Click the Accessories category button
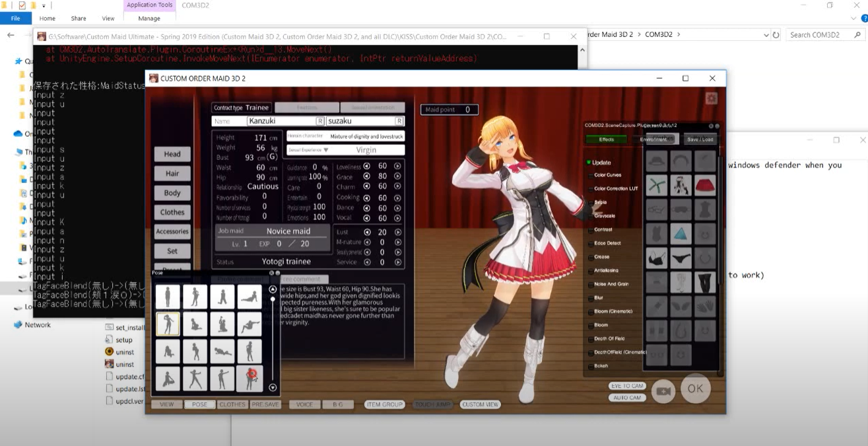This screenshot has height=446, width=868. 172,231
